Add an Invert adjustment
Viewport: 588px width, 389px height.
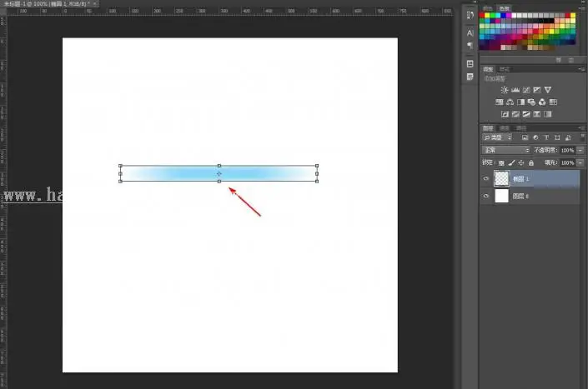[x=505, y=114]
